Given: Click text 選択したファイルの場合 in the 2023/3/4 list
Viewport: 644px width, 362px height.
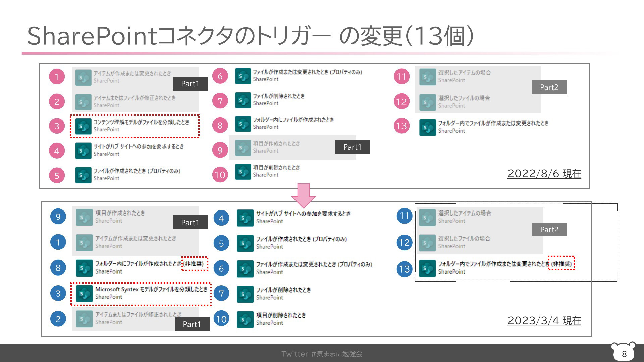Looking at the screenshot, I should [464, 239].
